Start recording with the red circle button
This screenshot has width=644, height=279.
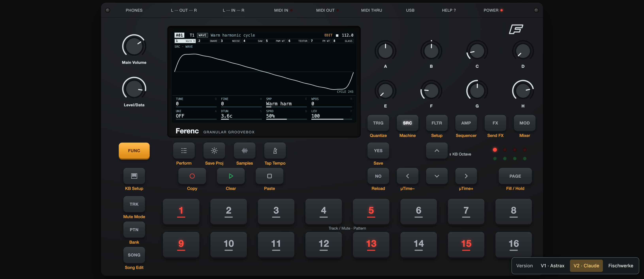click(x=192, y=176)
